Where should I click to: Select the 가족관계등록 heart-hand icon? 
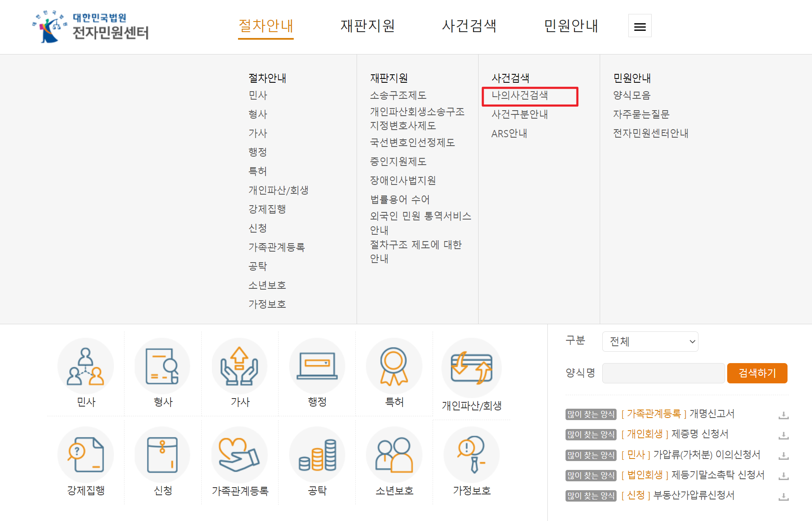click(x=239, y=455)
